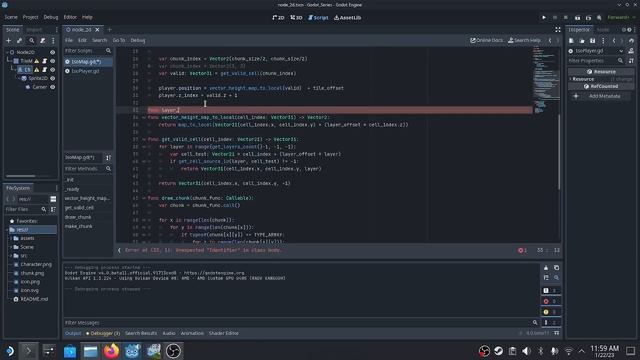Open property tools menu beside Filter Properties
The height and width of the screenshot is (360, 640).
click(x=631, y=61)
